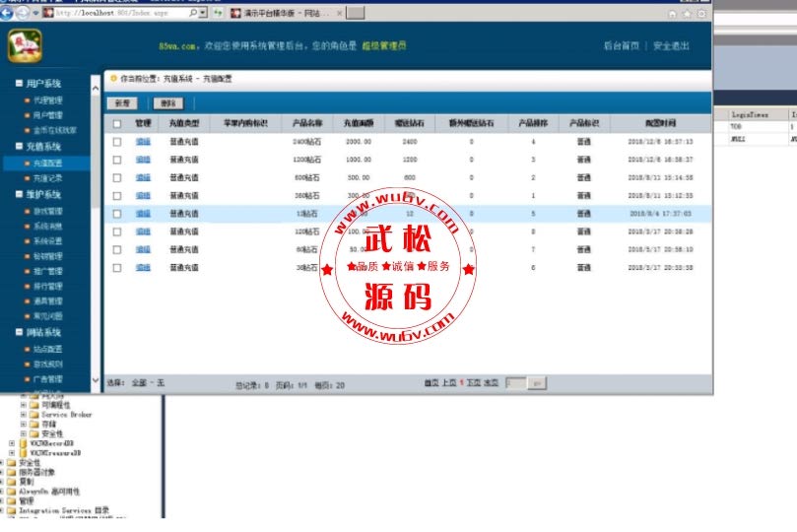
Task: Click the 安全退出 logout link
Action: 671,45
